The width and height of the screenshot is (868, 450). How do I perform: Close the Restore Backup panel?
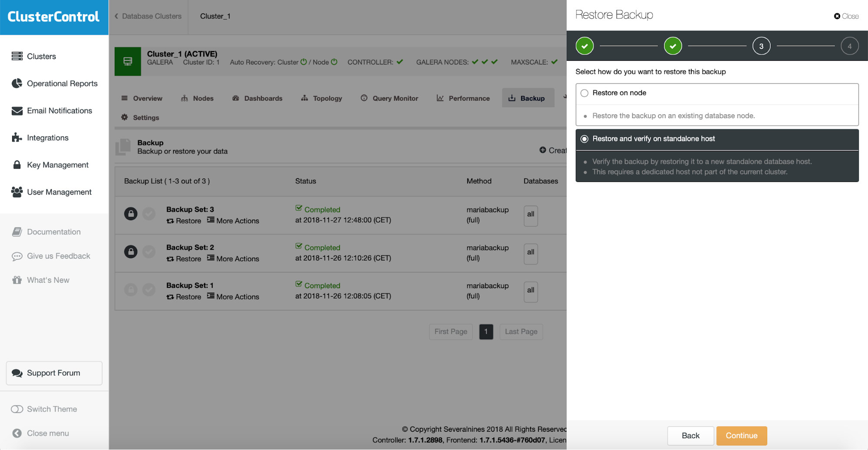pyautogui.click(x=846, y=16)
